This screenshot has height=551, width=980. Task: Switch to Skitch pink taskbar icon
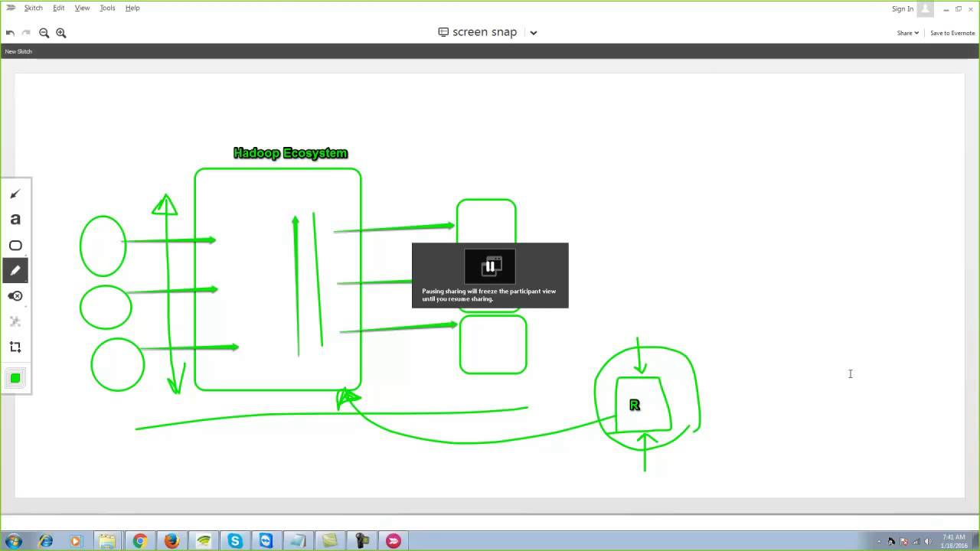tap(394, 541)
